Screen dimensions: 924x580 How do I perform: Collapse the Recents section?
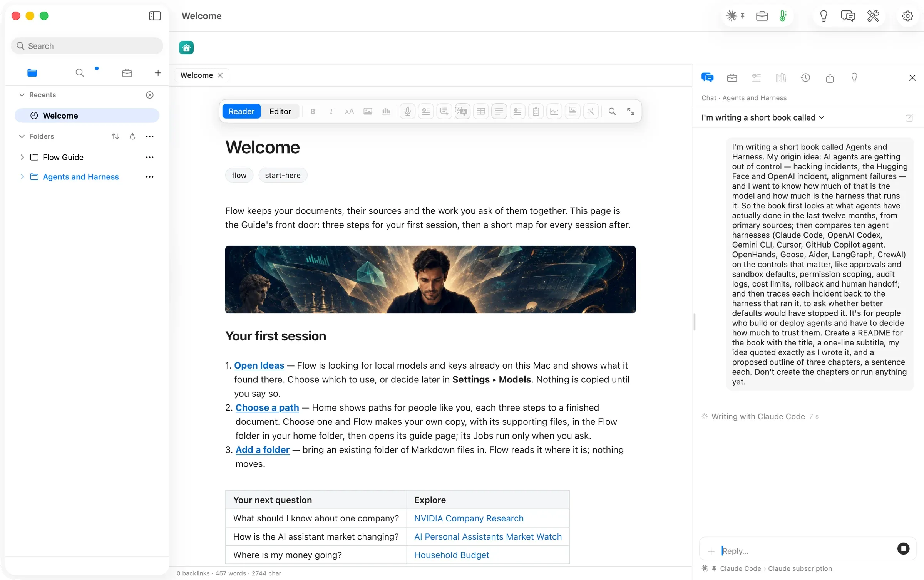(22, 95)
